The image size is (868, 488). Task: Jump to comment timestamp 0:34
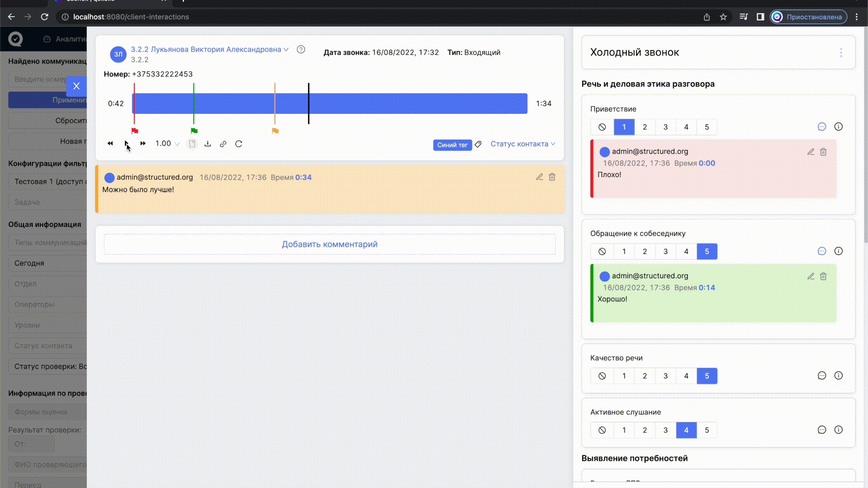303,178
